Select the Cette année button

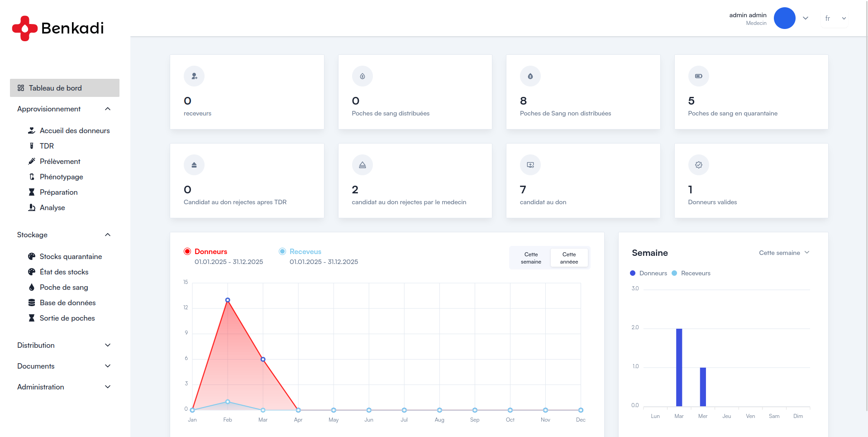569,258
